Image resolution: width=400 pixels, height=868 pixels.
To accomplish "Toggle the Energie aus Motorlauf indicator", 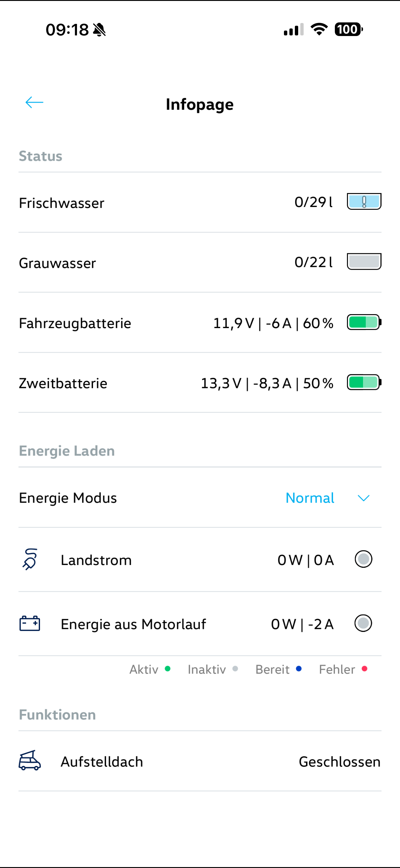I will click(x=363, y=623).
